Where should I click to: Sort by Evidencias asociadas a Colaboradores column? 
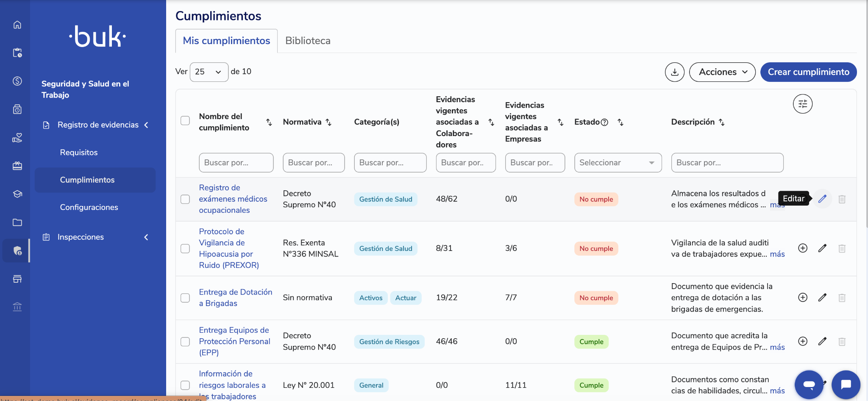[491, 122]
